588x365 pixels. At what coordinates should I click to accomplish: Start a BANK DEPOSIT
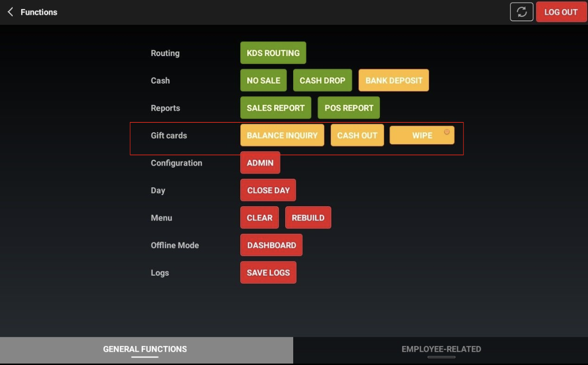[394, 80]
